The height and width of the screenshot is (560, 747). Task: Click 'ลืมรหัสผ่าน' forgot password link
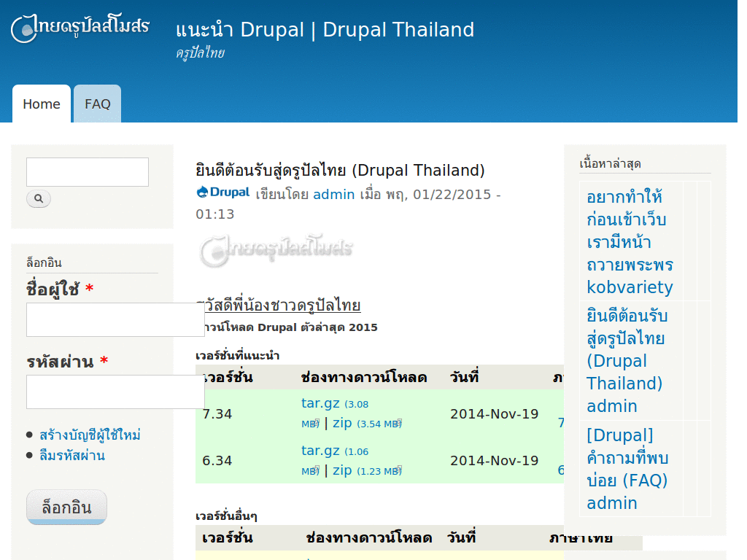tap(72, 455)
